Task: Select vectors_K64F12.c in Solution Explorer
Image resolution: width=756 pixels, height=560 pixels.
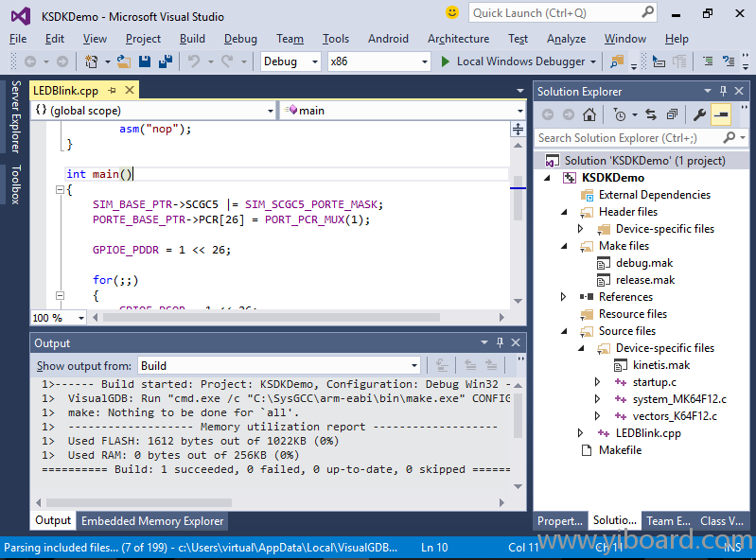Action: [675, 416]
